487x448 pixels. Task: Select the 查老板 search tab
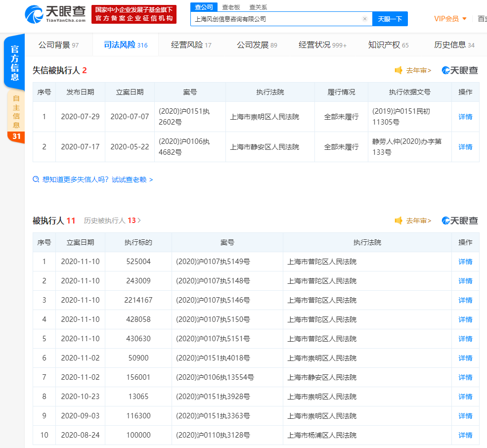(231, 7)
